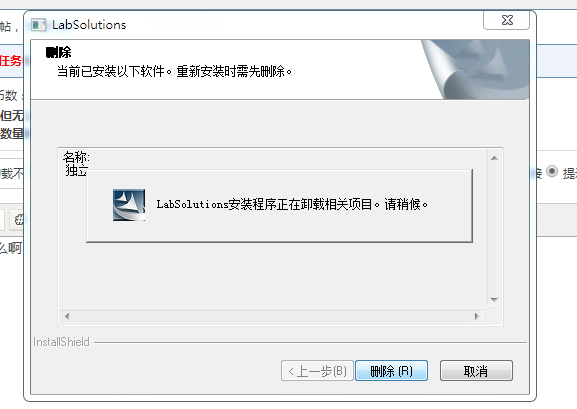Click the LabSolutions window title text
Viewport: 577px width, 409px height.
pyautogui.click(x=89, y=25)
